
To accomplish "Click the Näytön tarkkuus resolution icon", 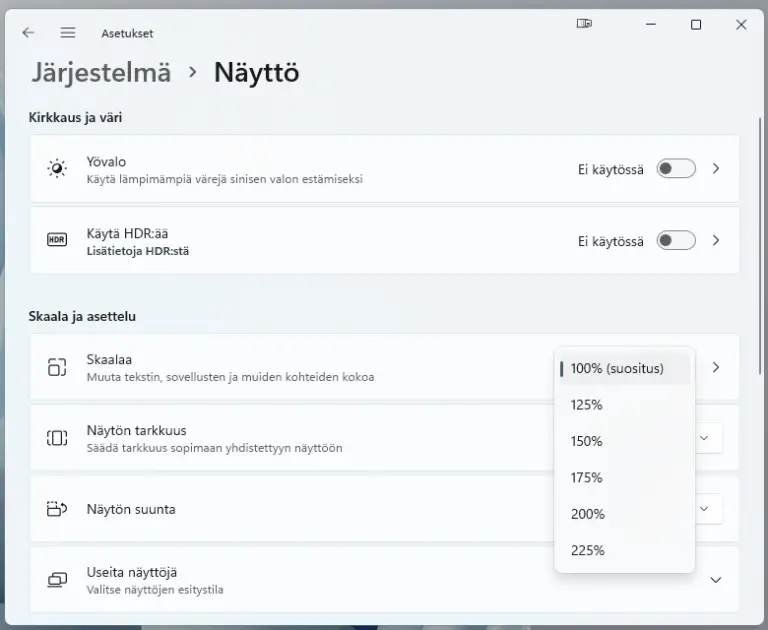I will click(x=57, y=438).
